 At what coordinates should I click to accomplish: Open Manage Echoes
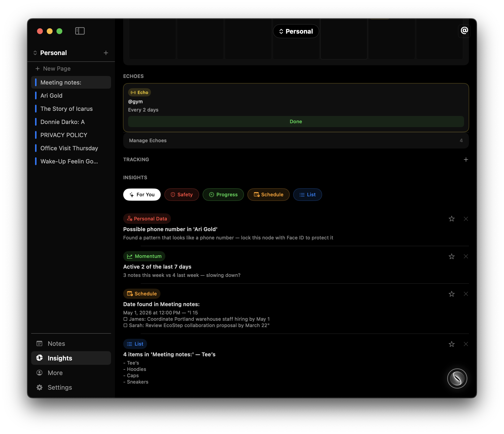[x=296, y=140]
